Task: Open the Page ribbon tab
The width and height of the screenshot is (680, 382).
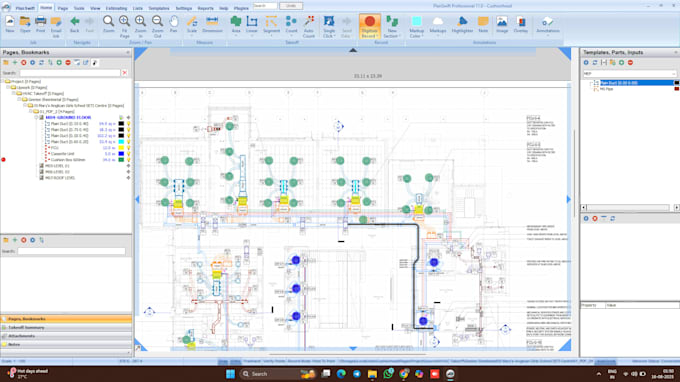Action: 63,8
